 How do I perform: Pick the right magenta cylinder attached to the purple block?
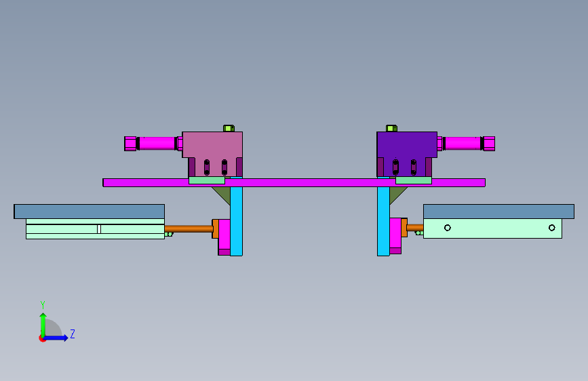pos(463,143)
